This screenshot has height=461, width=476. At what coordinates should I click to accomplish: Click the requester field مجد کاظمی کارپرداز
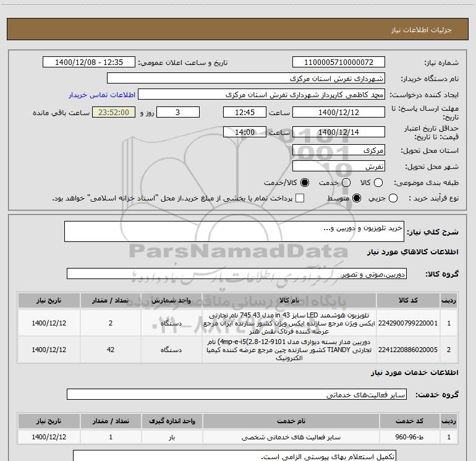click(x=261, y=94)
